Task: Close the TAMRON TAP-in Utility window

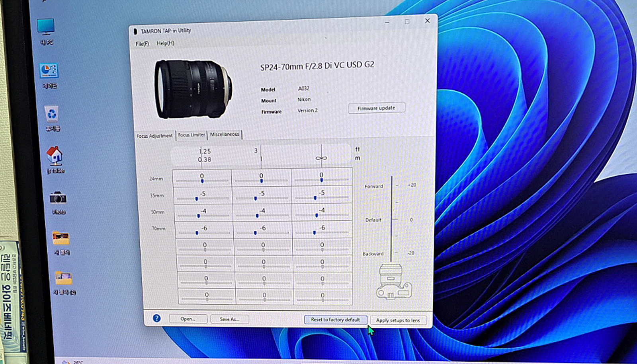Action: (x=427, y=21)
